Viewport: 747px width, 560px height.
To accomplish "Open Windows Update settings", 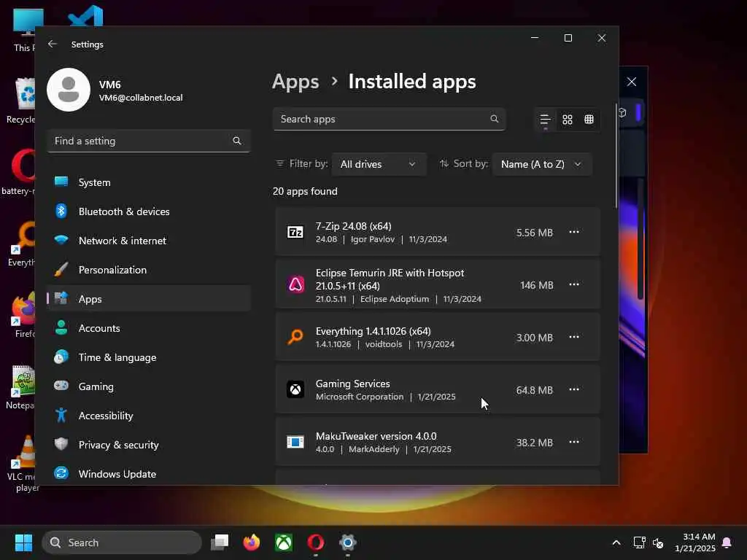I will [x=149, y=474].
